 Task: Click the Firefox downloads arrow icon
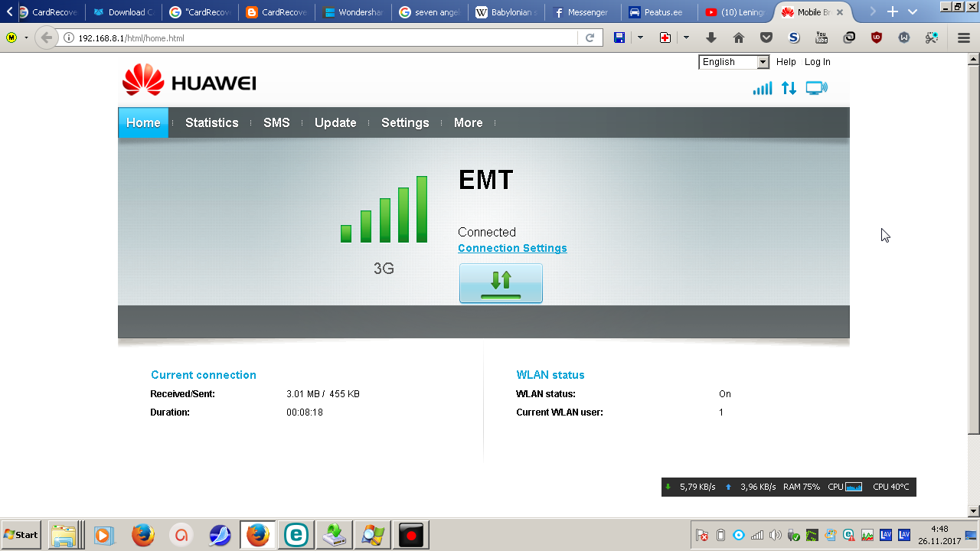(x=711, y=37)
